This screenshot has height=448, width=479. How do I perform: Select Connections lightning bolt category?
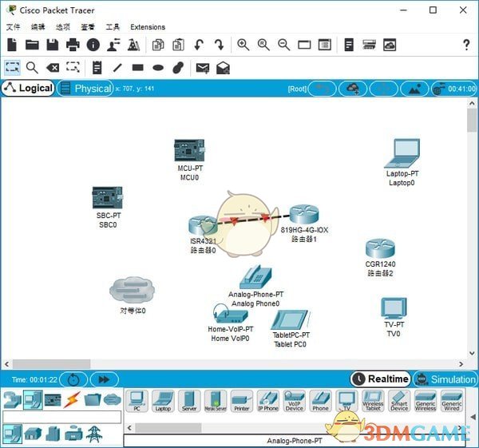pos(73,400)
